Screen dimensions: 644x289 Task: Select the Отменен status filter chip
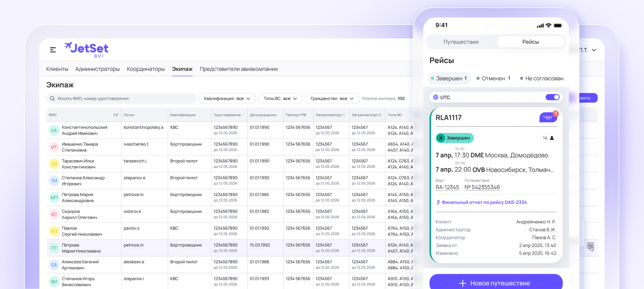point(493,78)
